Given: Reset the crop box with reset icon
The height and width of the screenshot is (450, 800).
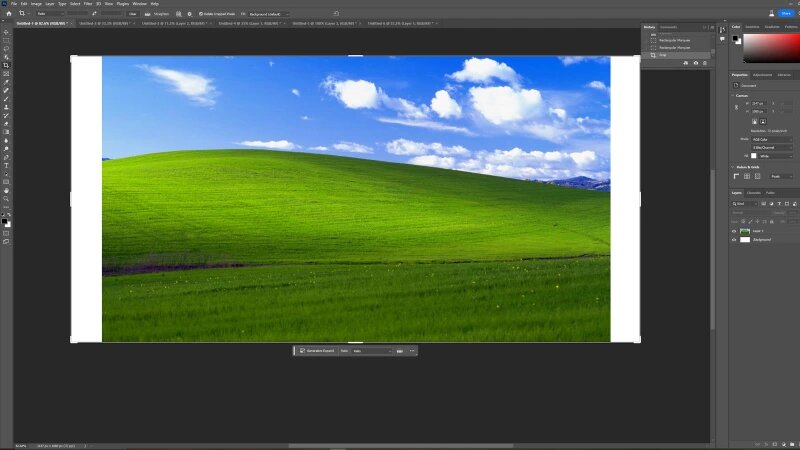Looking at the screenshot, I should click(x=336, y=14).
